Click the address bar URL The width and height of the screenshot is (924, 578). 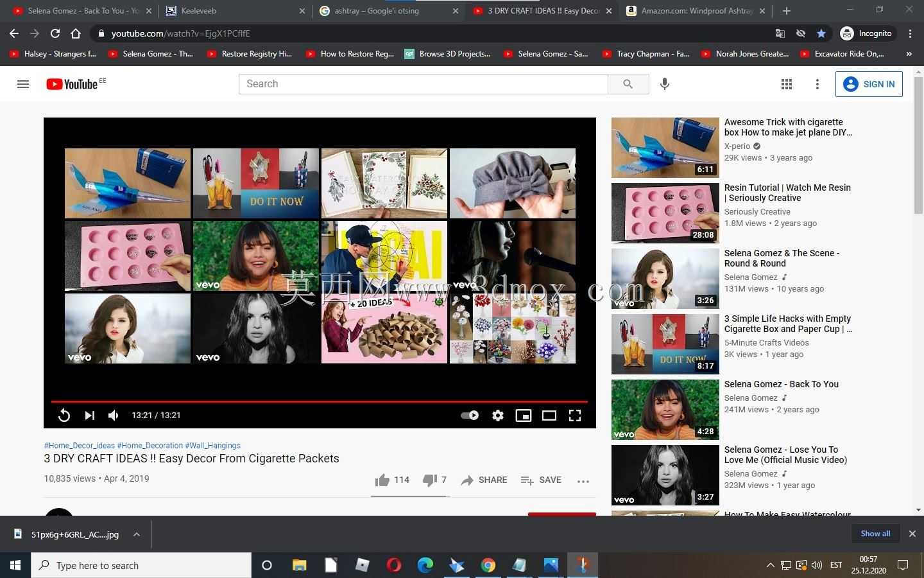[x=181, y=33]
